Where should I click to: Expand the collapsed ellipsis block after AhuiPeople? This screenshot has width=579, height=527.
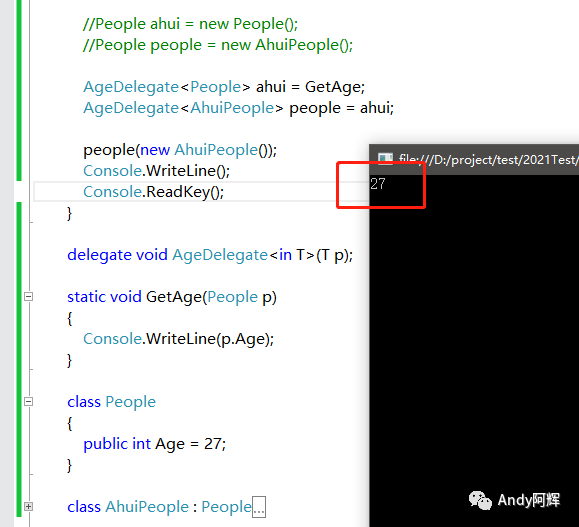pos(259,507)
